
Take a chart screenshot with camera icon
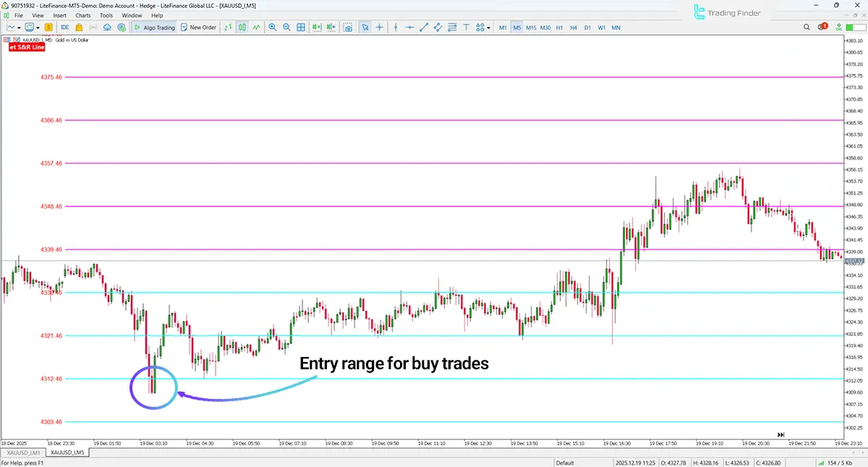click(x=348, y=28)
